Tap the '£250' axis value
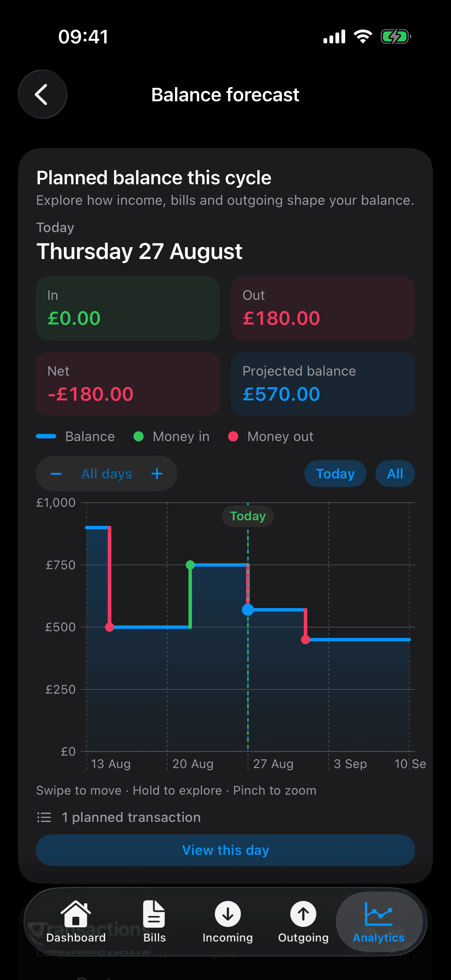This screenshot has width=451, height=980. coord(61,689)
